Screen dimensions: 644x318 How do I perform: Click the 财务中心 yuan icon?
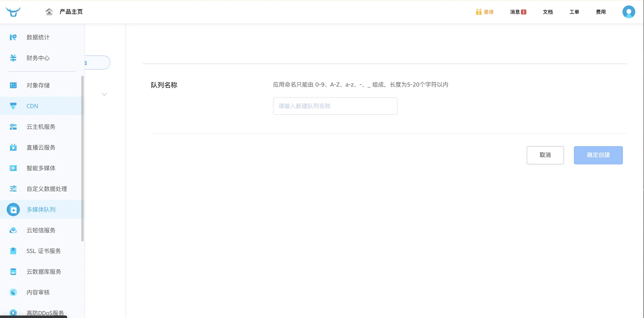(13, 58)
